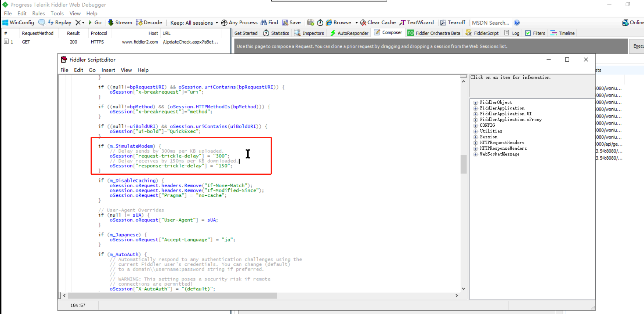Screen dimensions: 644x314
Task: Open the TextWizard tool
Action: [417, 22]
